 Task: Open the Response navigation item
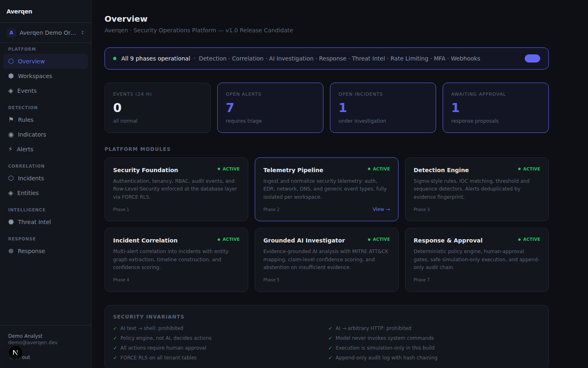(x=45, y=251)
